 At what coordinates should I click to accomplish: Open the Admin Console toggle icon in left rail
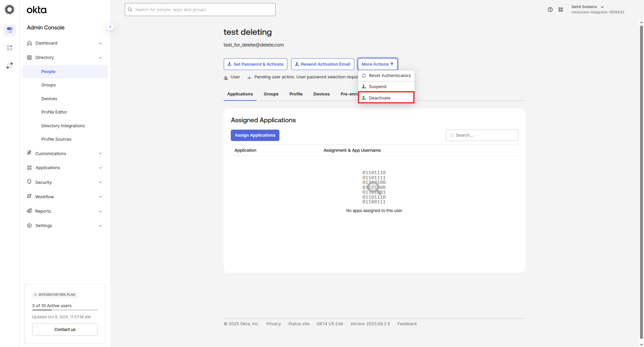tap(10, 30)
